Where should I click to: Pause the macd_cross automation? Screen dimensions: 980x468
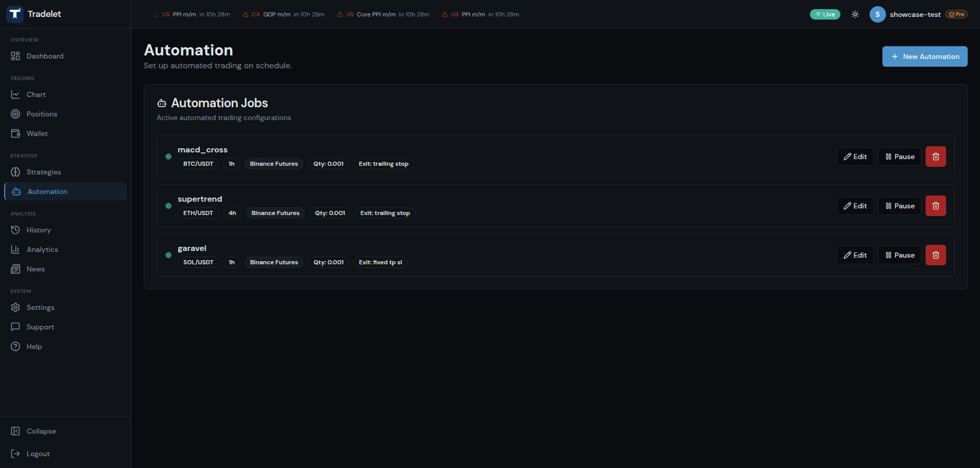pyautogui.click(x=899, y=157)
